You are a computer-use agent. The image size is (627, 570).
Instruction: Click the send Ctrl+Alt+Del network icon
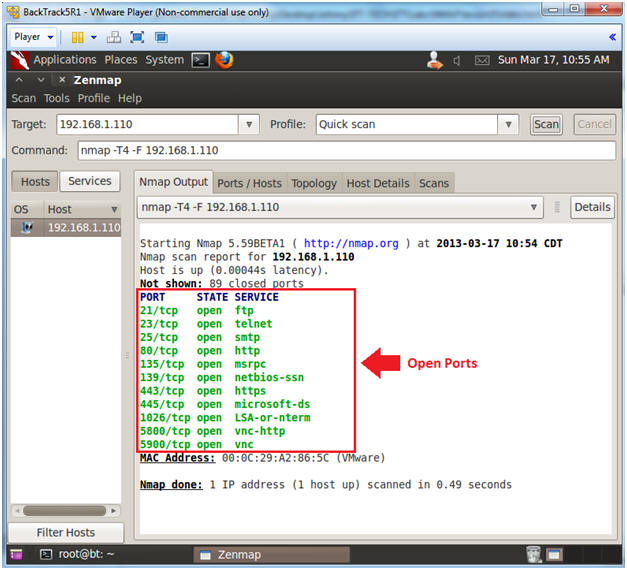(114, 38)
